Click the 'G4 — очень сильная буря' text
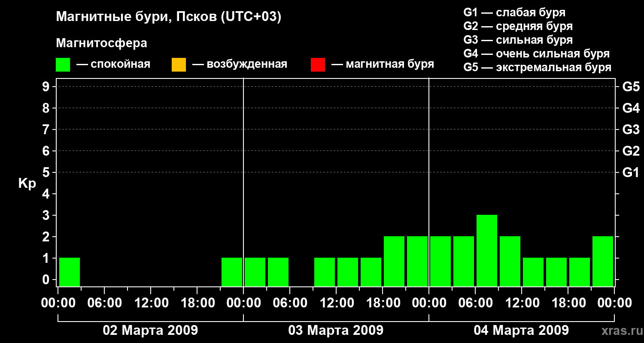Viewport: 644px width, 343px height. coord(536,54)
